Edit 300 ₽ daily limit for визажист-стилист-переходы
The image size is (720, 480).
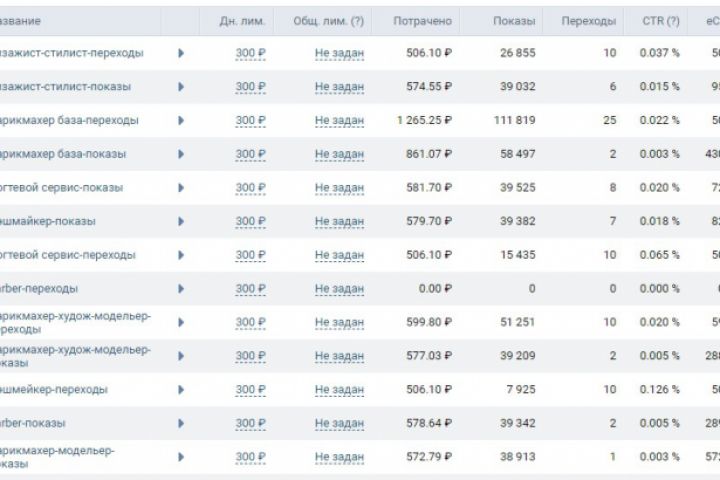click(251, 53)
